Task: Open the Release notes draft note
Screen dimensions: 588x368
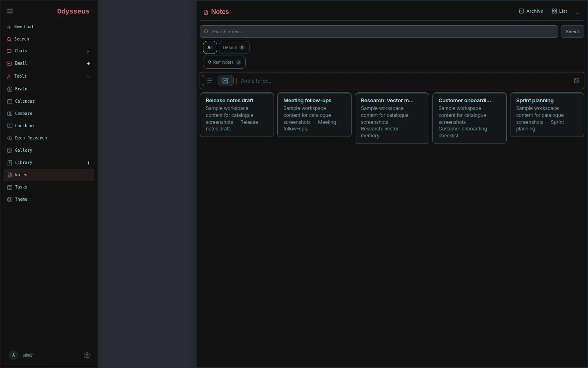Action: pos(237,115)
